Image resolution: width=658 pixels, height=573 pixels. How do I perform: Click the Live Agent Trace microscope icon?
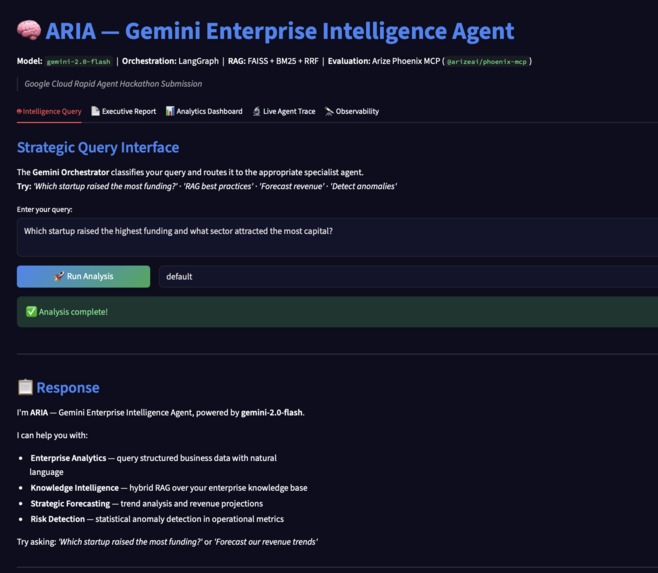256,111
